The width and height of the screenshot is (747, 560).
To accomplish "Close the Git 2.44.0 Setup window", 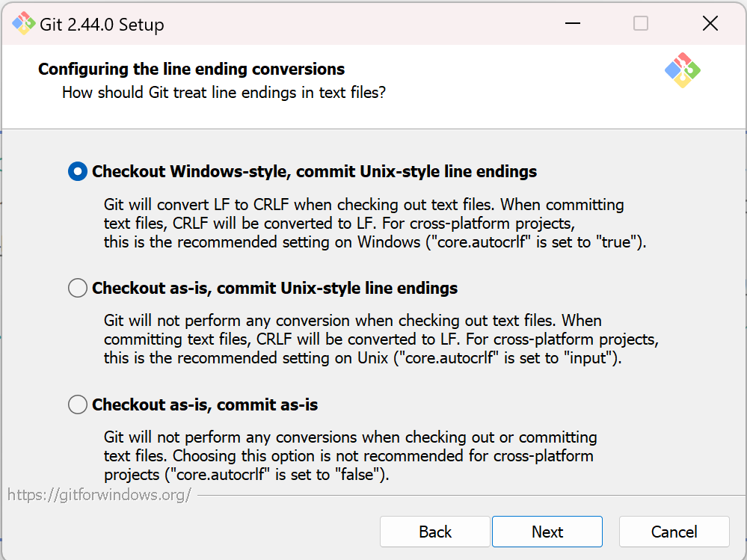I will [x=710, y=24].
